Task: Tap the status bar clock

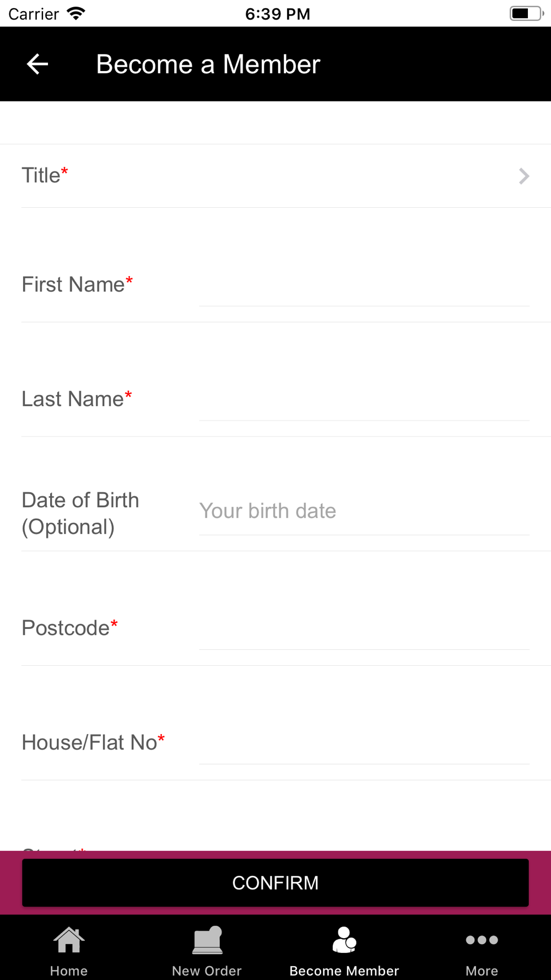Action: point(278,14)
